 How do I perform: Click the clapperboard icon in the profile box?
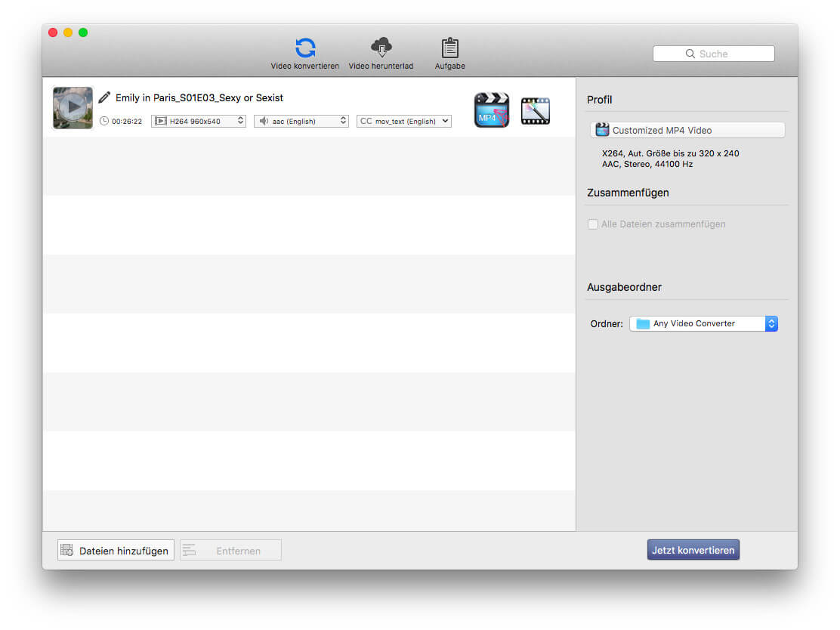tap(602, 130)
